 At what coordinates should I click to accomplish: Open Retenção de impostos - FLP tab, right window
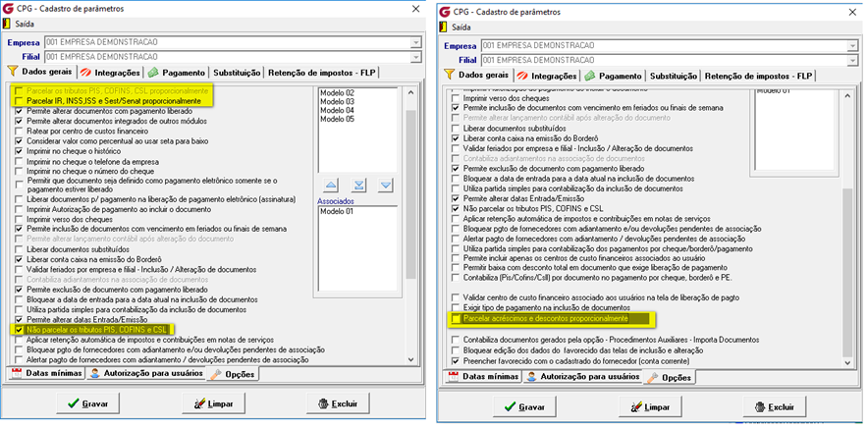[759, 76]
